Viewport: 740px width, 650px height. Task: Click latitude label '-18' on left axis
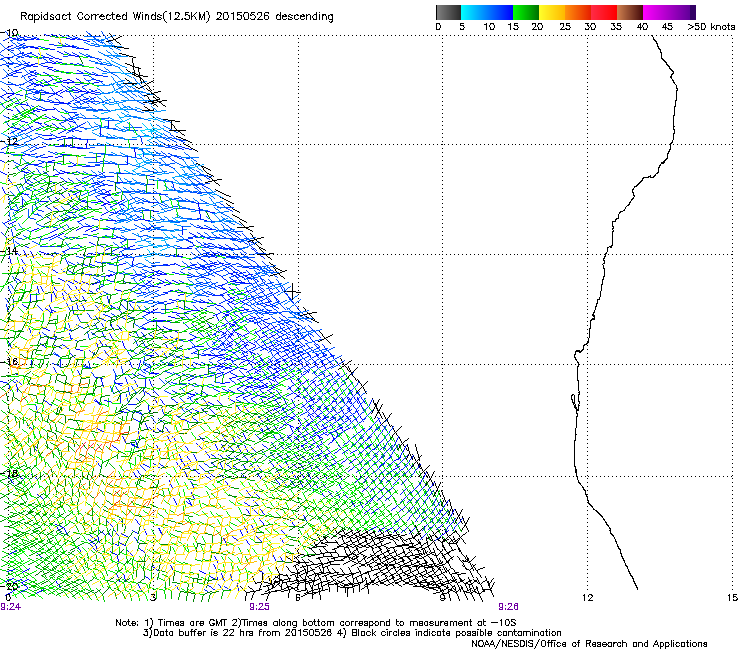tap(9, 473)
